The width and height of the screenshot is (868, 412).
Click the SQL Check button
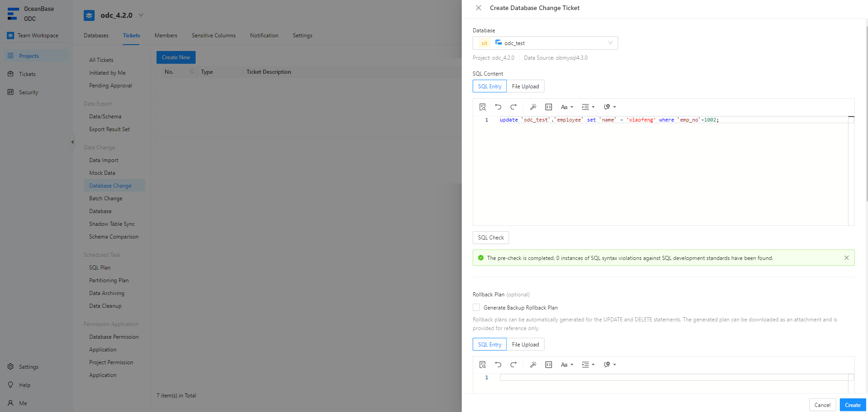point(491,238)
